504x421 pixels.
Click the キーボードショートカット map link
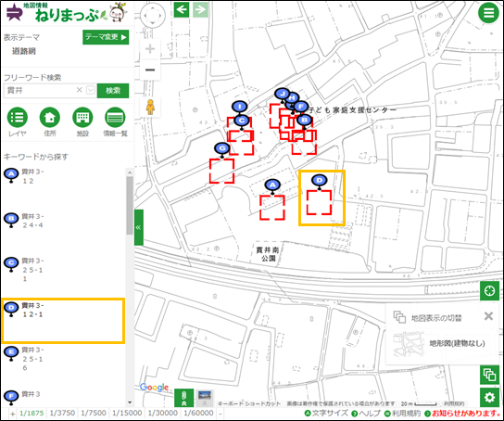(249, 403)
